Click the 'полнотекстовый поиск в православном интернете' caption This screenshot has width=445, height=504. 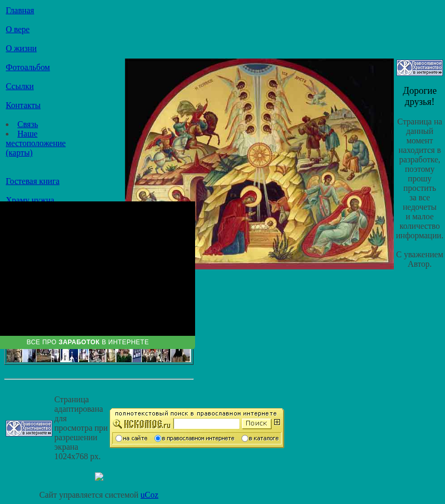click(196, 414)
